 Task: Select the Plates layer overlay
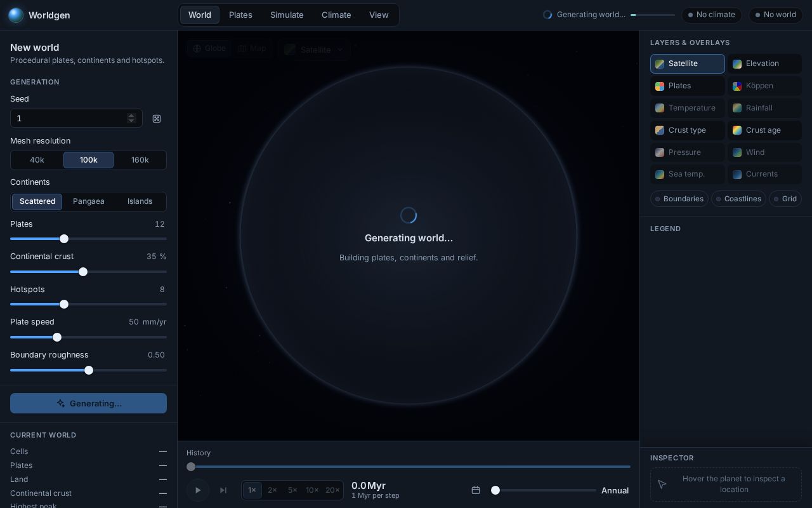point(688,86)
